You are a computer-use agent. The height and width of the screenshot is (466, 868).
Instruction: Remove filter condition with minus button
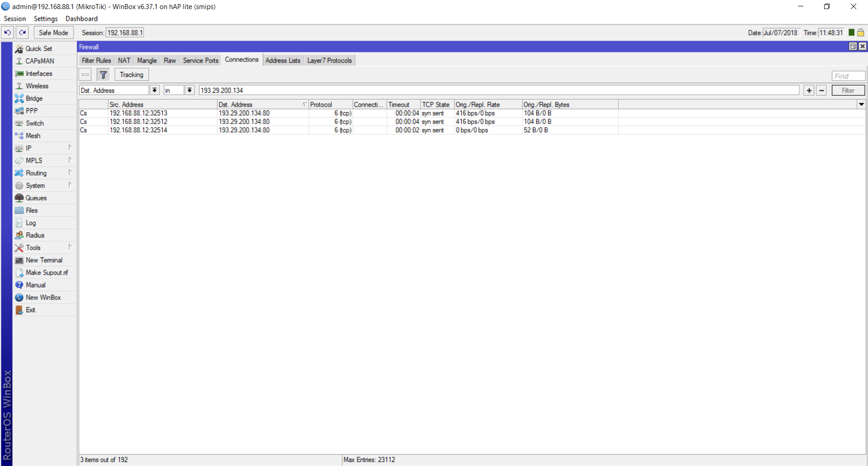coord(822,90)
